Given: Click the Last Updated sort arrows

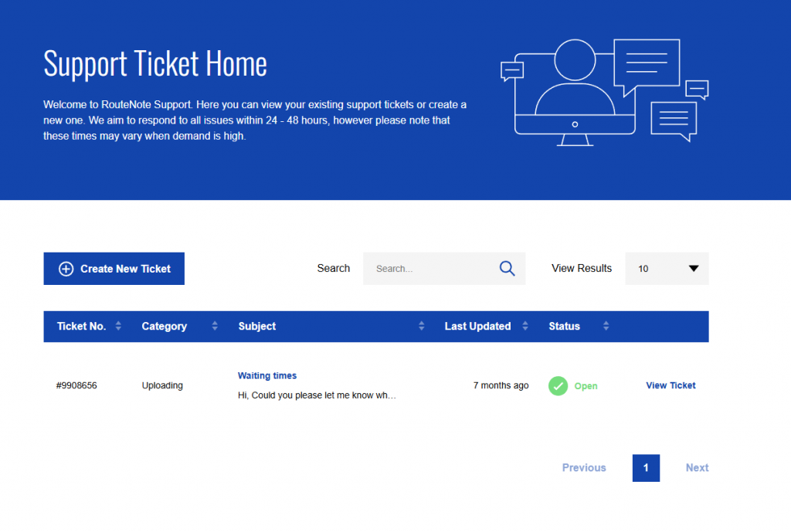Looking at the screenshot, I should [x=525, y=327].
